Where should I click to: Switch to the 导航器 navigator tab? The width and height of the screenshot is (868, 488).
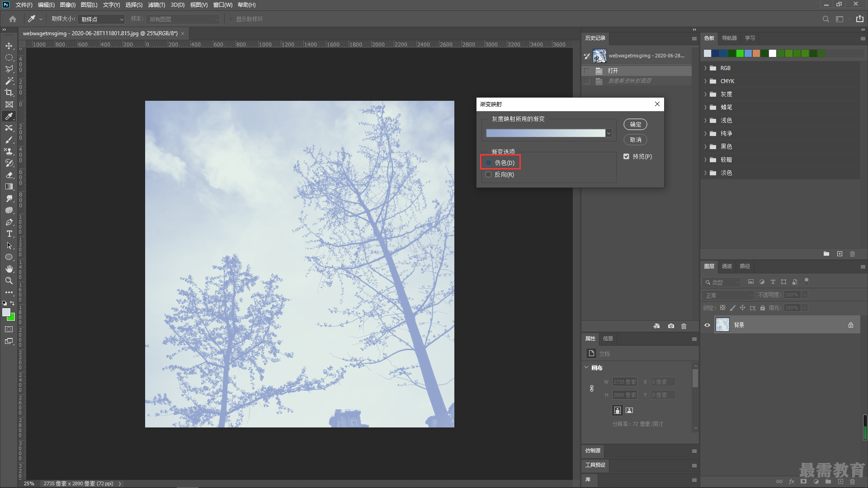coord(729,38)
